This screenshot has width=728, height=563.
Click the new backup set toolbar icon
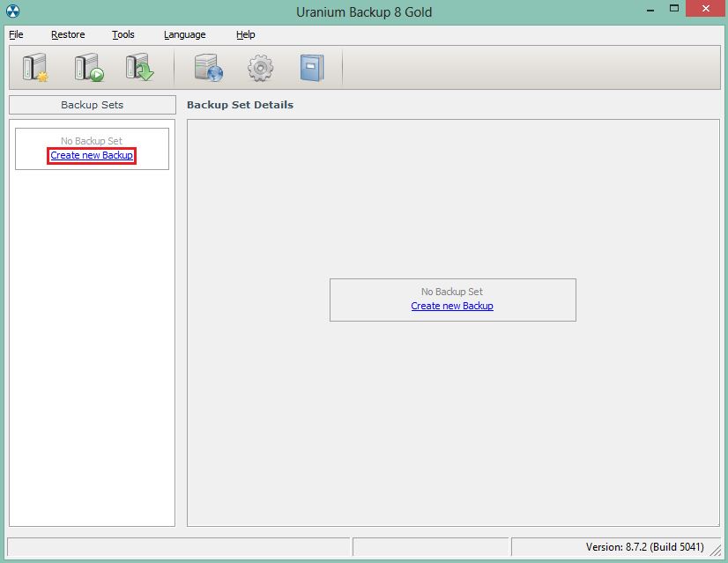coord(36,68)
